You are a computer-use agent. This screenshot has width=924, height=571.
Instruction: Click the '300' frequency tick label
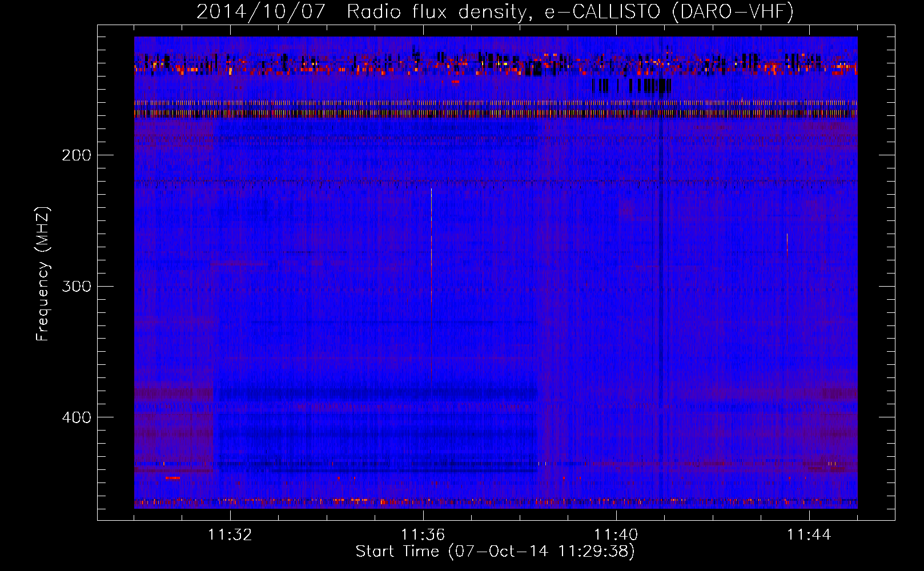[x=77, y=286]
